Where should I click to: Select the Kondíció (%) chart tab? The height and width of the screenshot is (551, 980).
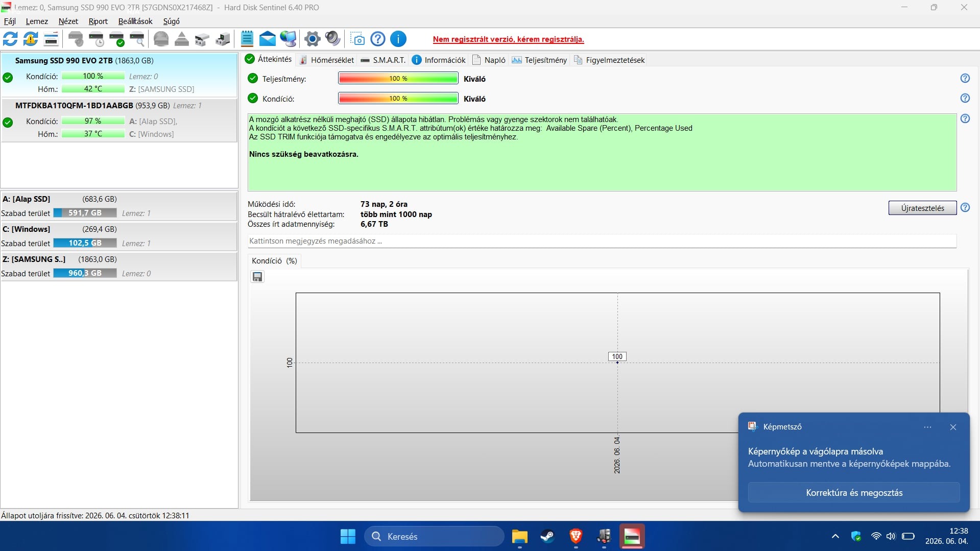274,261
